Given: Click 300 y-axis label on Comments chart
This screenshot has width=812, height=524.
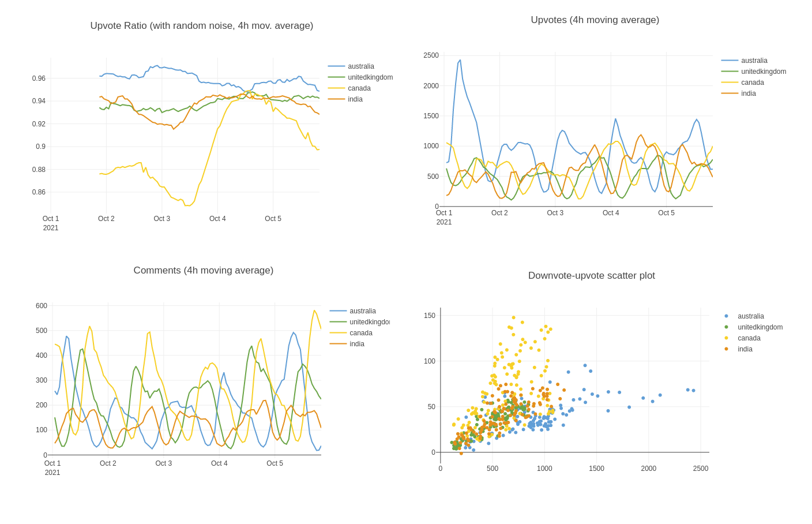Looking at the screenshot, I should click(42, 380).
